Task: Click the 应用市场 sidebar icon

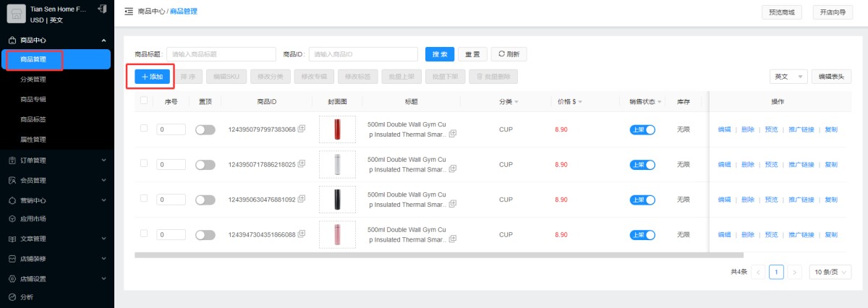Action: (12, 219)
